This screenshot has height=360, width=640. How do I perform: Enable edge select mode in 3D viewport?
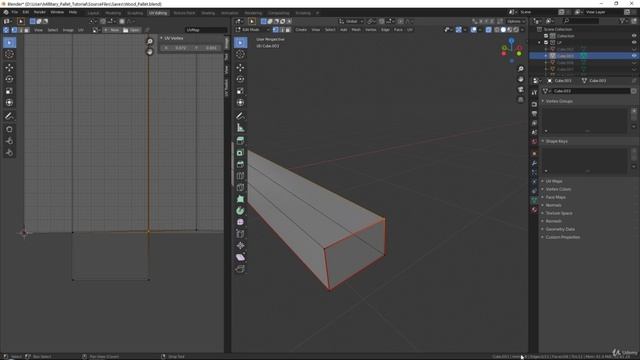pyautogui.click(x=282, y=30)
